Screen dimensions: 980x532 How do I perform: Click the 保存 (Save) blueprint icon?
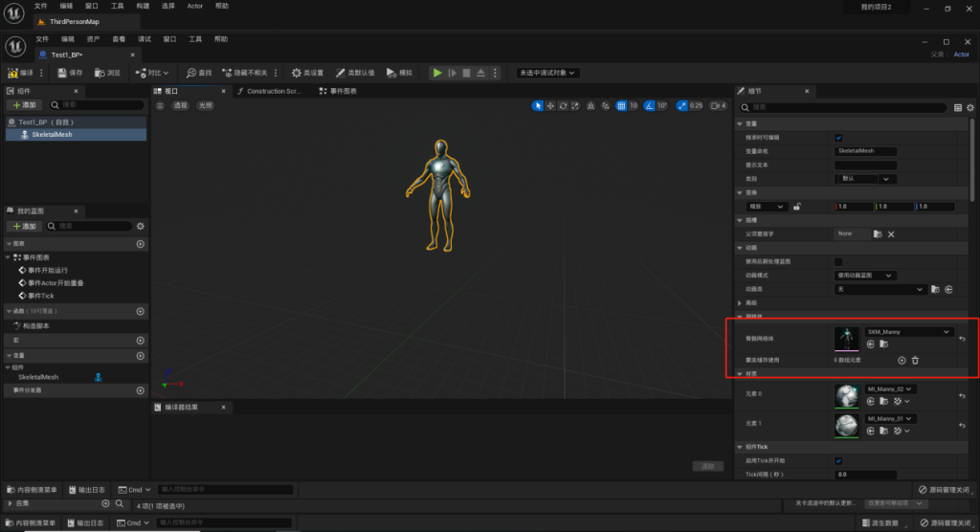coord(63,73)
